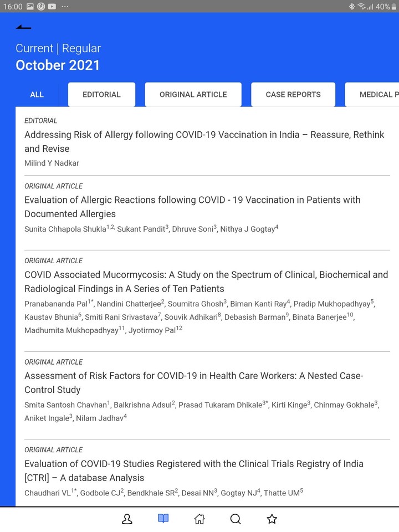Tap the October 2021 issue heading
The width and height of the screenshot is (399, 532).
[x=58, y=65]
